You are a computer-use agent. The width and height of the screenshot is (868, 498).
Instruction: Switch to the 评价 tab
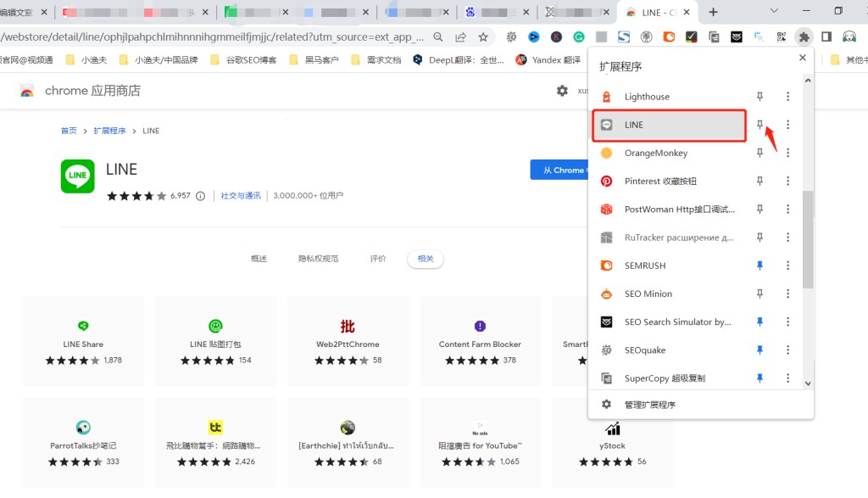coord(378,259)
